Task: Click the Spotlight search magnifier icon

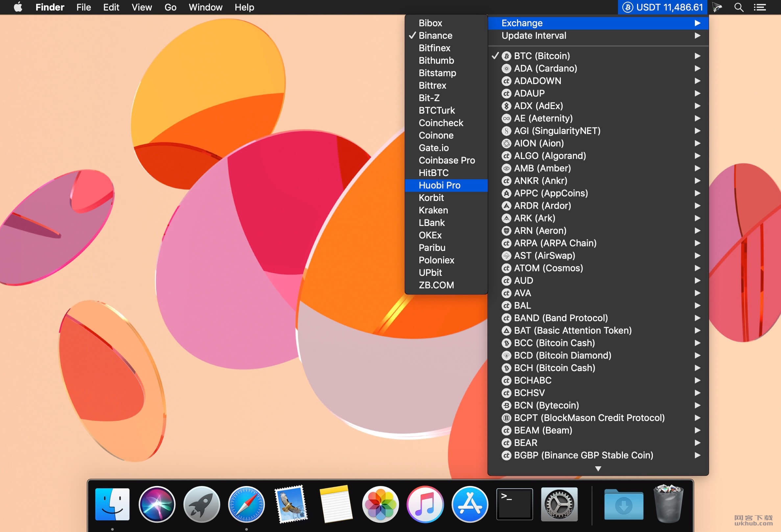Action: 739,7
